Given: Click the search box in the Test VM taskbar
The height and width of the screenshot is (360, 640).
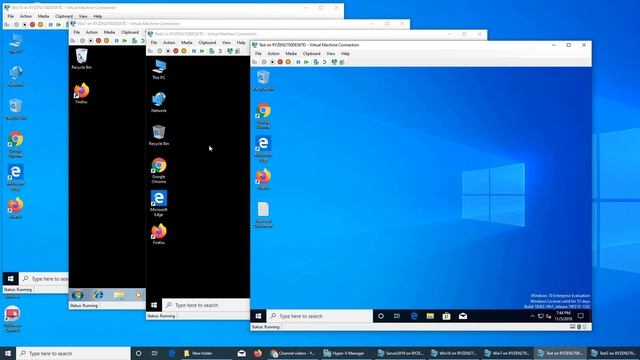Looking at the screenshot, I should point(320,316).
